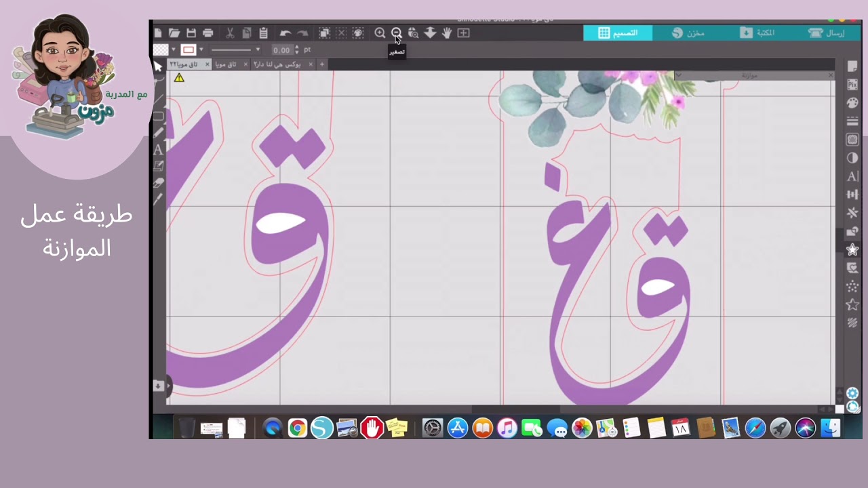Click the New document icon
Viewport: 868px width, 488px height.
tap(158, 33)
